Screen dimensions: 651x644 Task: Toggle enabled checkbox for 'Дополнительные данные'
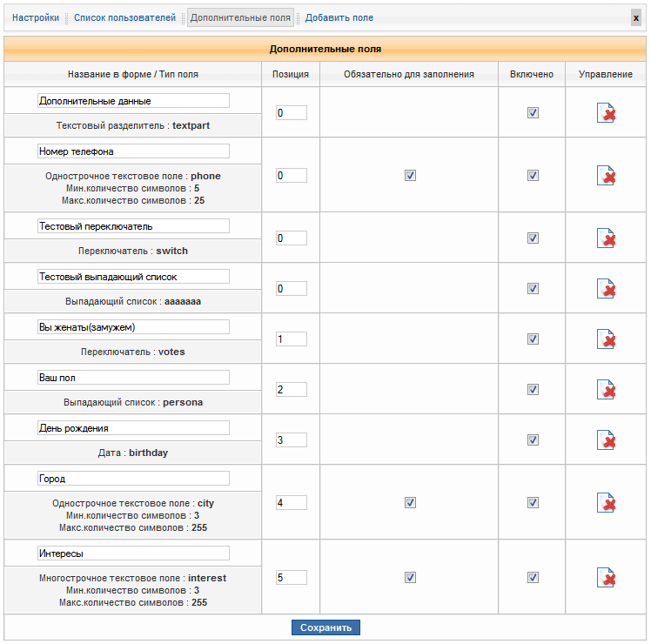tap(533, 112)
